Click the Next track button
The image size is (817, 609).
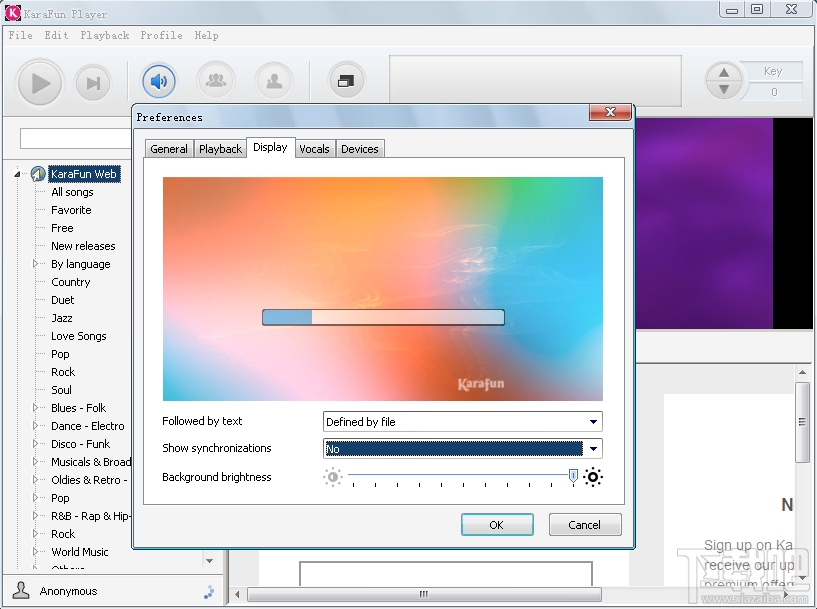(x=93, y=83)
